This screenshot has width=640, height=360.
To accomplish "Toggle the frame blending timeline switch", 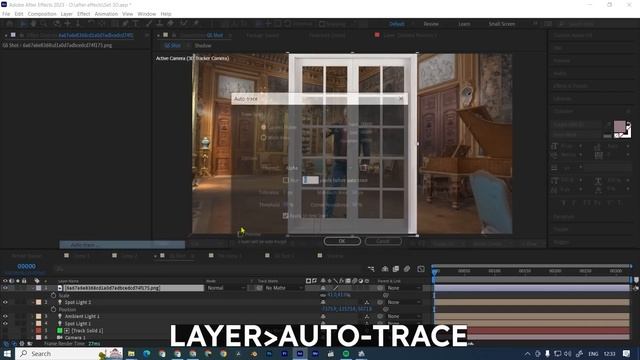I will tap(396, 269).
